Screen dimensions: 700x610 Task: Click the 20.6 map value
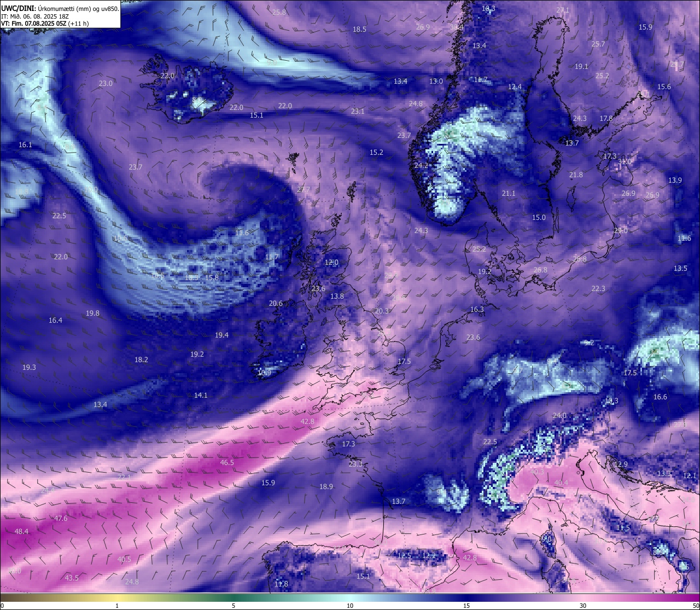point(276,303)
